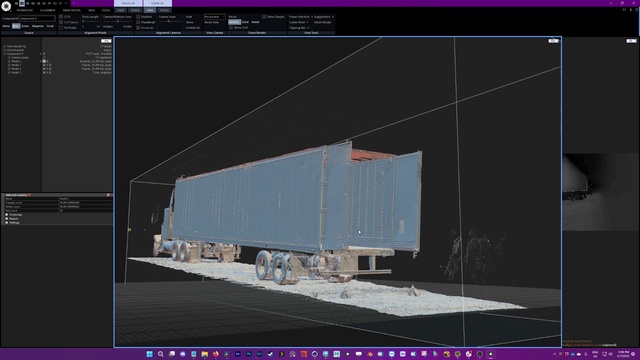Open the MESH MODEL ribbon tab
This screenshot has height=360, width=640.
point(72,10)
